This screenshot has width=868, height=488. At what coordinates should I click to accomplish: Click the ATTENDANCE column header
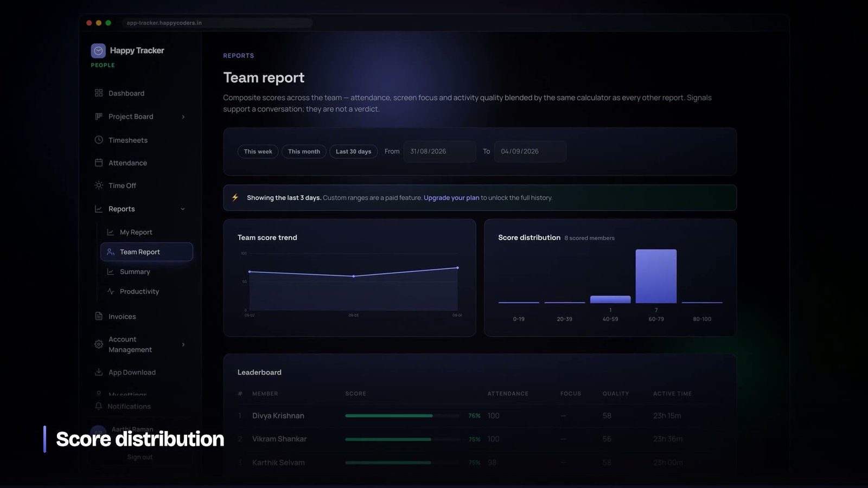(x=508, y=394)
